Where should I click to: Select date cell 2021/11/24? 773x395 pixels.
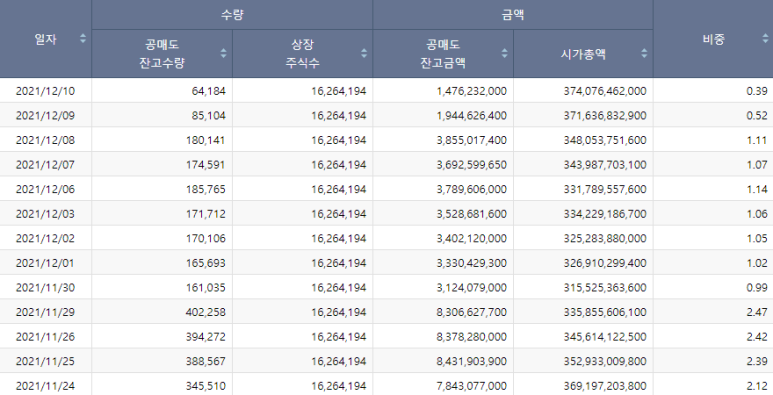tap(45, 386)
